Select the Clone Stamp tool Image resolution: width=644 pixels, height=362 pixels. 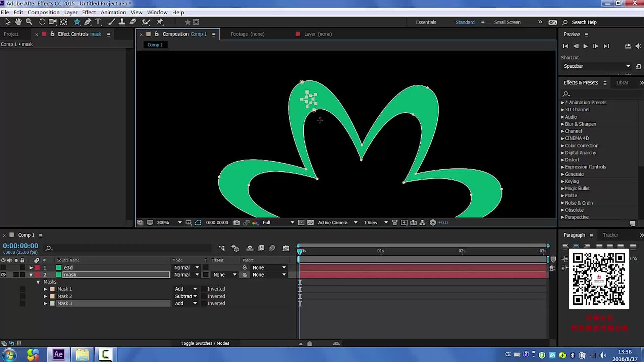pos(122,22)
